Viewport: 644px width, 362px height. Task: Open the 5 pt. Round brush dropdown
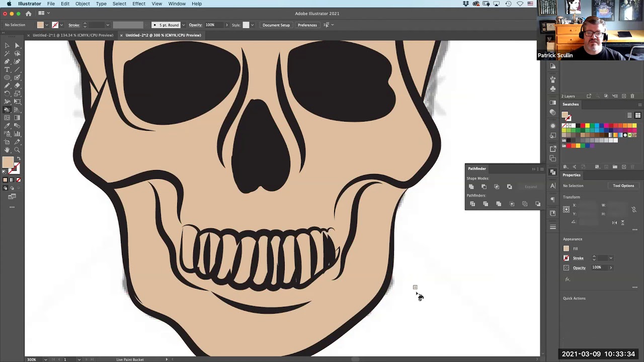pyautogui.click(x=183, y=25)
